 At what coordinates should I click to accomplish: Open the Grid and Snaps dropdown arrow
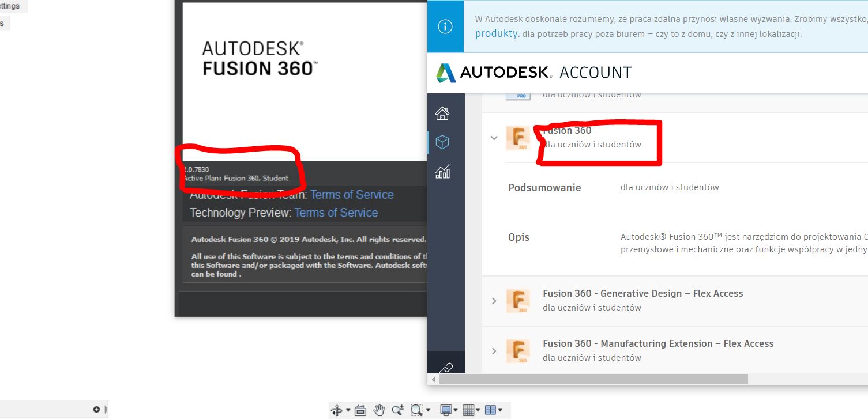tap(478, 411)
